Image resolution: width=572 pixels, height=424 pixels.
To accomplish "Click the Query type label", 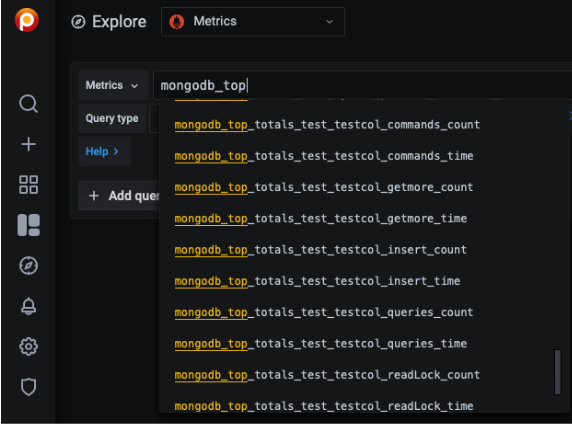I will 112,118.
